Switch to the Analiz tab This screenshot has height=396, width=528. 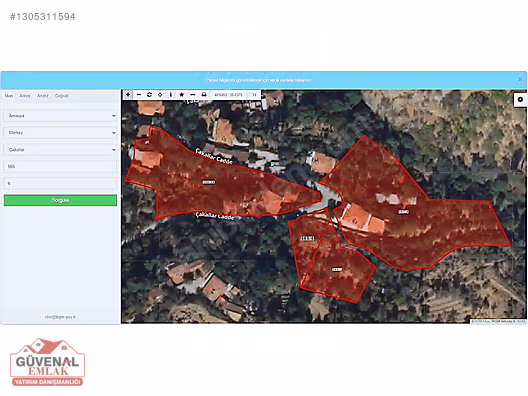(x=42, y=96)
